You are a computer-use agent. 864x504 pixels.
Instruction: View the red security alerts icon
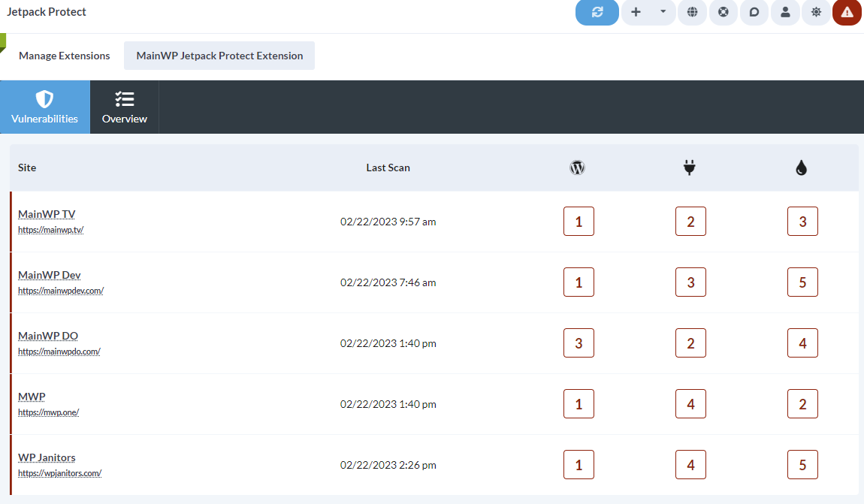point(847,13)
